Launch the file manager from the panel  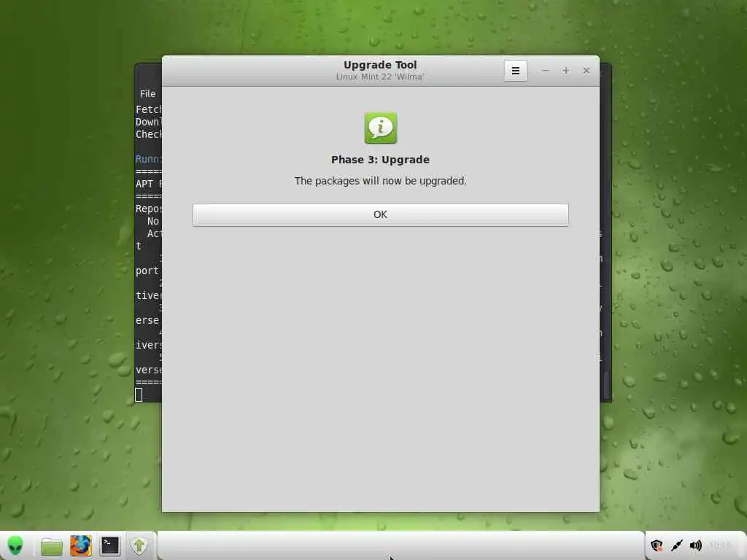[52, 546]
